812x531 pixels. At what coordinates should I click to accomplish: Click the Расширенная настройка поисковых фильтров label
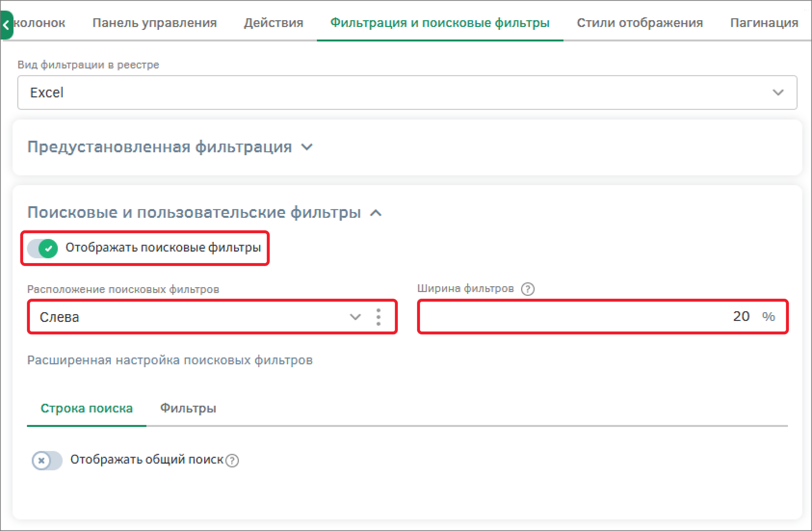pyautogui.click(x=170, y=360)
